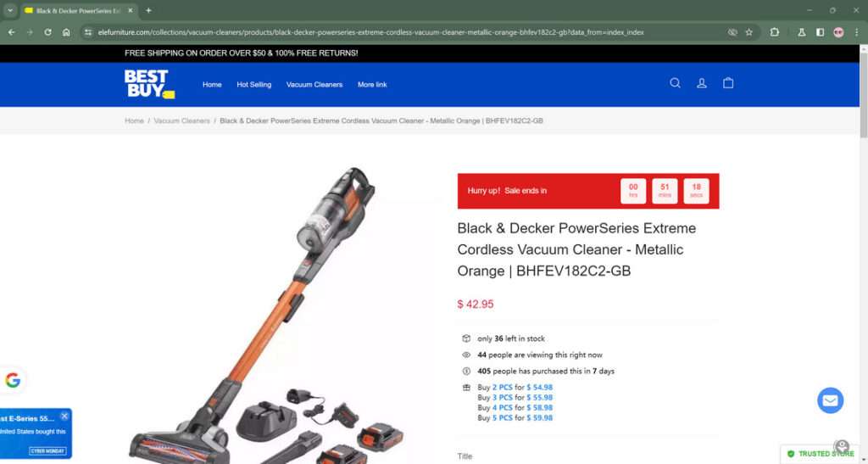The width and height of the screenshot is (868, 464).
Task: Select Vacuum Cleaners in the navigation bar
Action: click(x=314, y=85)
